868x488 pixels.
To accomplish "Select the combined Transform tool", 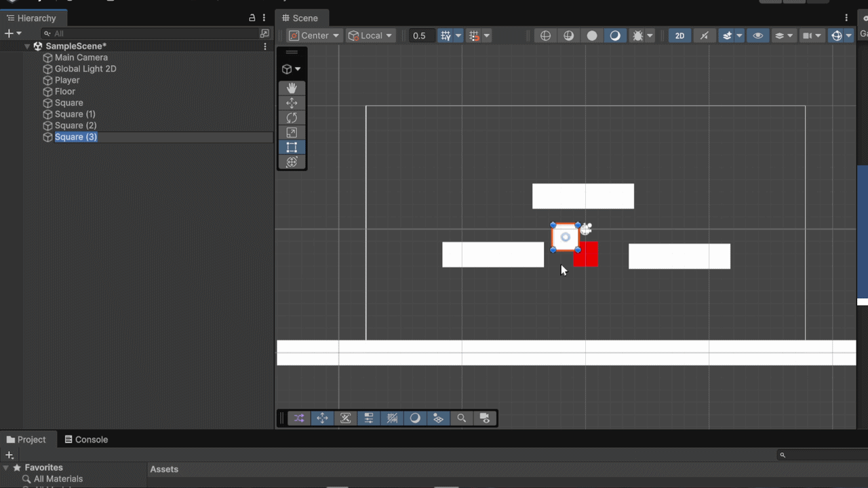I will coord(292,162).
